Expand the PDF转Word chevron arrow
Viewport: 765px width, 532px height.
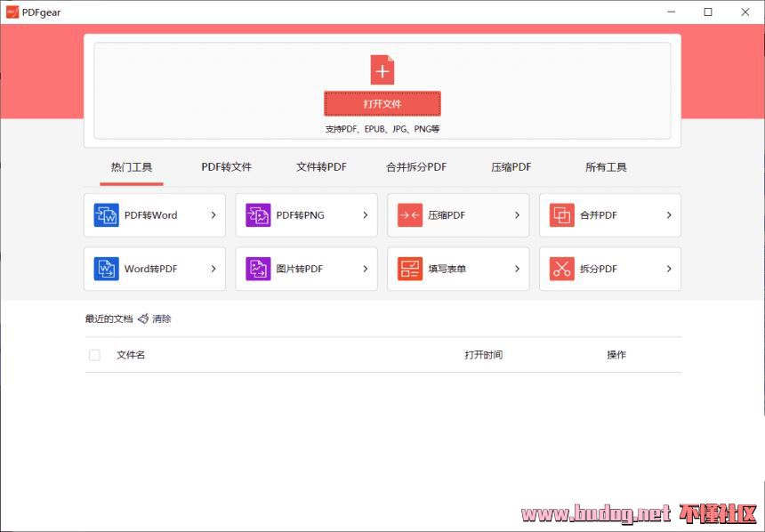213,215
